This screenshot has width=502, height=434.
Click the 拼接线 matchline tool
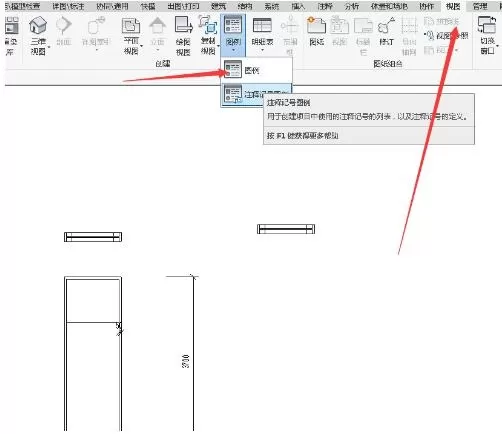coord(442,21)
